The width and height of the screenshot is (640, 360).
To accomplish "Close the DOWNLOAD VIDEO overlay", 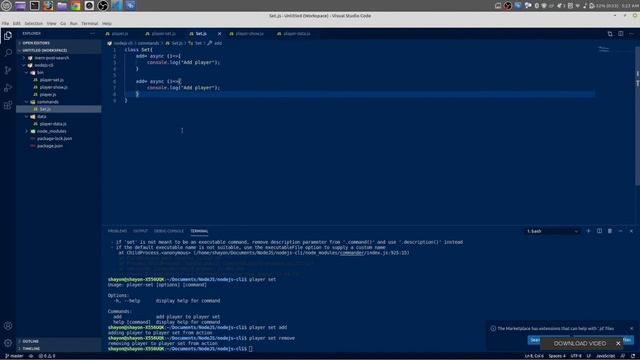I will [x=618, y=344].
